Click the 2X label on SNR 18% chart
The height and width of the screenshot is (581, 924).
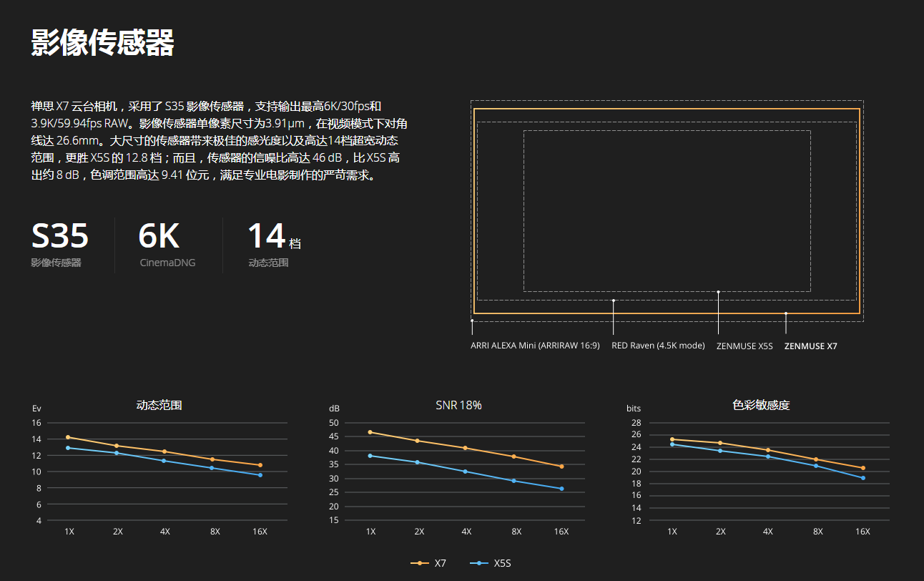[419, 532]
